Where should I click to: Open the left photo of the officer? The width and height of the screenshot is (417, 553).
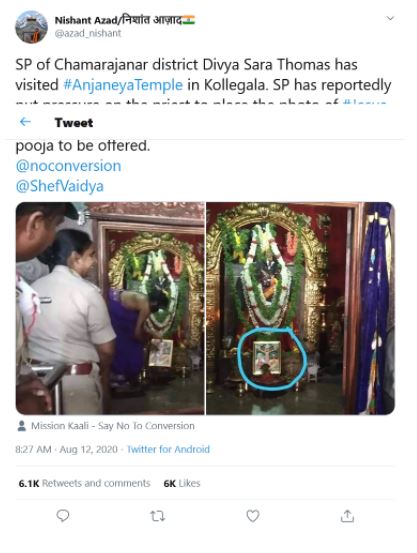110,308
